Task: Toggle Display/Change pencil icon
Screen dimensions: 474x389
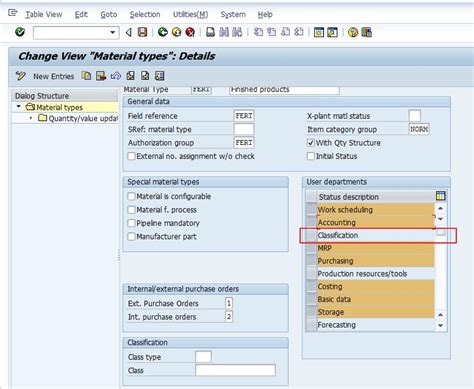Action: [21, 76]
